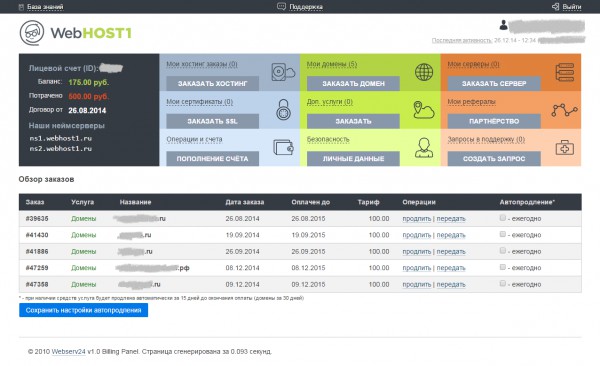Click the wallet icon for operations
The width and height of the screenshot is (600, 366).
[x=283, y=147]
